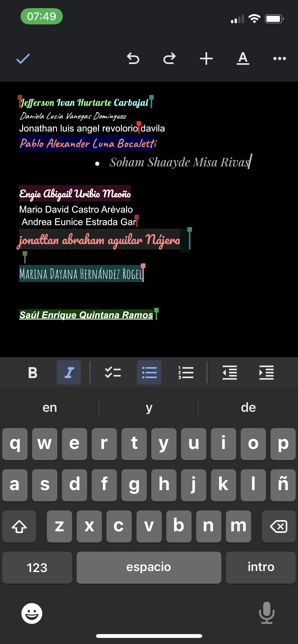The height and width of the screenshot is (644, 298).
Task: Tap the cellular signal bars
Action: 237,19
